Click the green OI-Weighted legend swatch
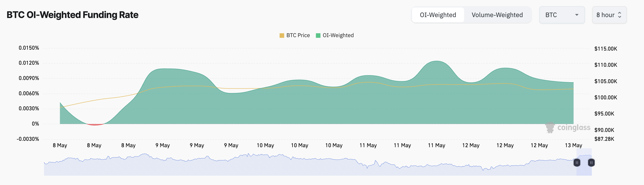The image size is (644, 185). (x=318, y=36)
